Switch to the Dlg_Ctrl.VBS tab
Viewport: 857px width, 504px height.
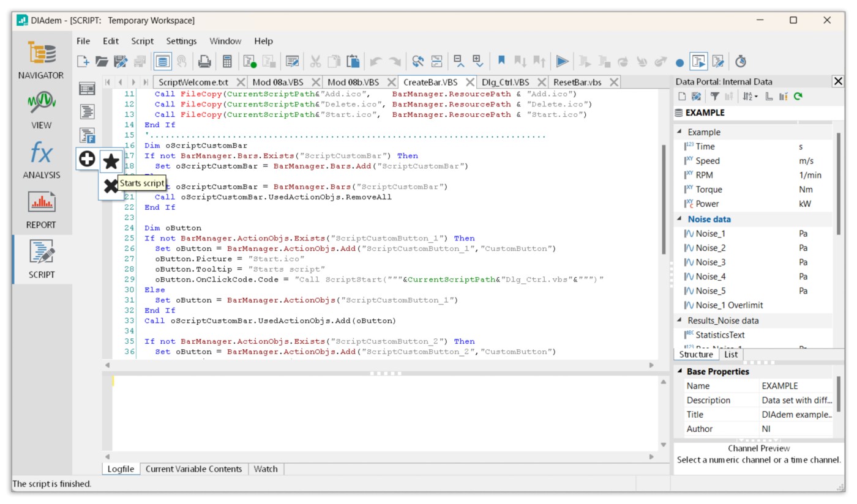click(504, 82)
